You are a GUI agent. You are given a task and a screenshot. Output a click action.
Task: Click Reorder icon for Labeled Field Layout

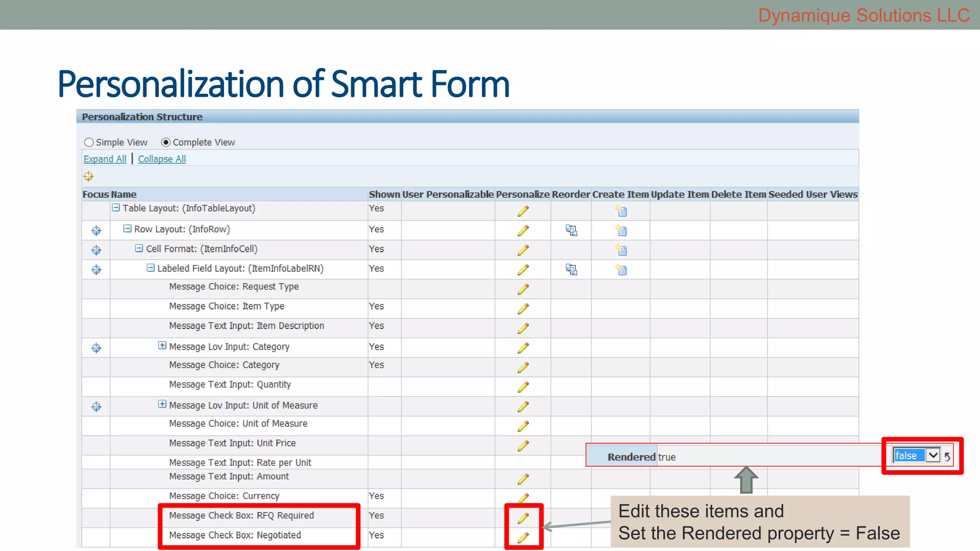coord(571,270)
